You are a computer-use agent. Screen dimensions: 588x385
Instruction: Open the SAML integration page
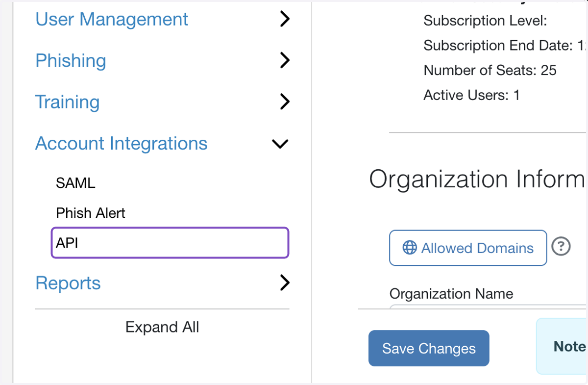(75, 183)
